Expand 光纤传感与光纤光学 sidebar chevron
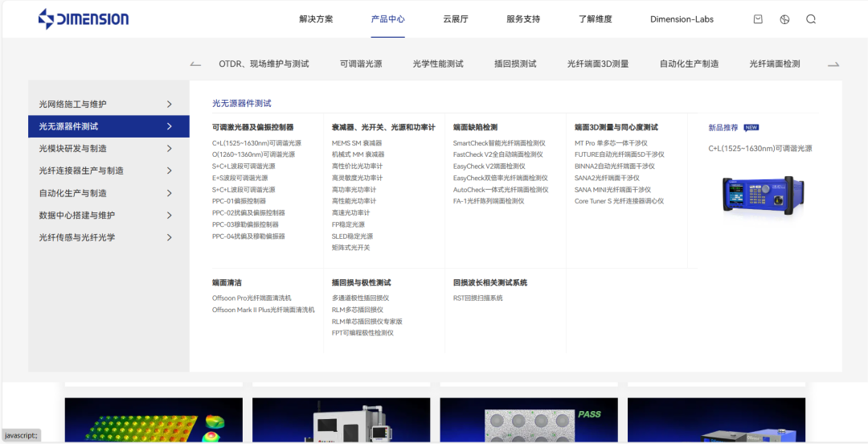868x444 pixels. click(169, 238)
